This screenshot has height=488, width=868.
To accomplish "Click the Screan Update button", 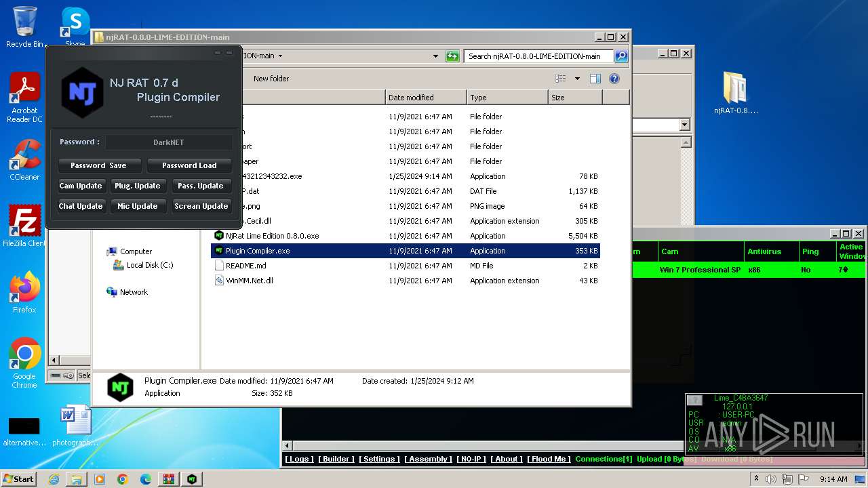I will tap(201, 206).
